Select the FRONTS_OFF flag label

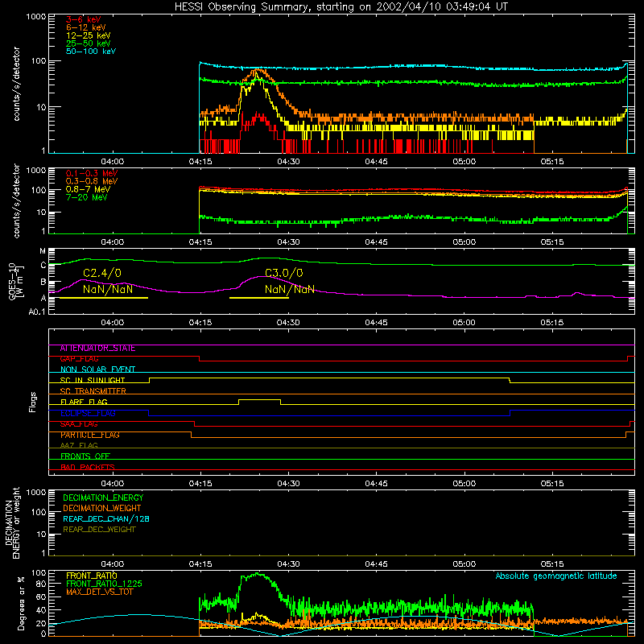(x=85, y=456)
